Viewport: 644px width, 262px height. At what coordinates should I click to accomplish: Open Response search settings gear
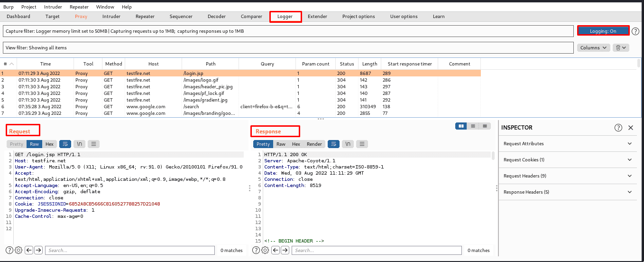tap(265, 250)
